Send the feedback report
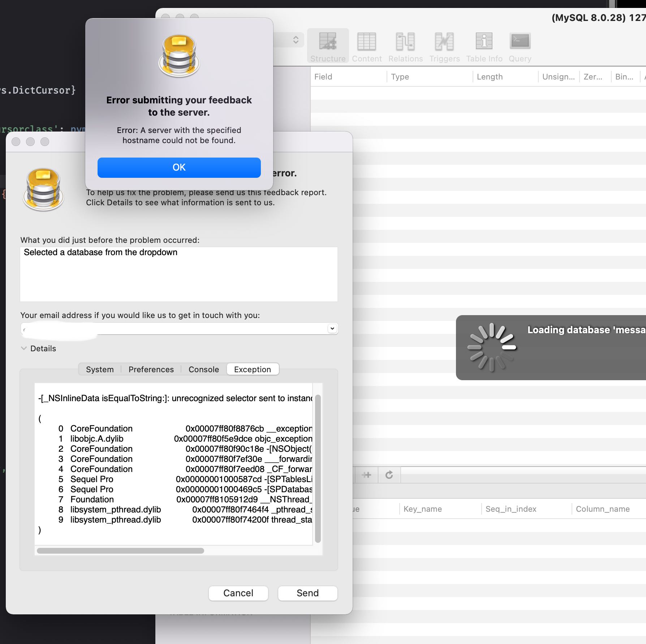The width and height of the screenshot is (646, 644). [x=307, y=593]
